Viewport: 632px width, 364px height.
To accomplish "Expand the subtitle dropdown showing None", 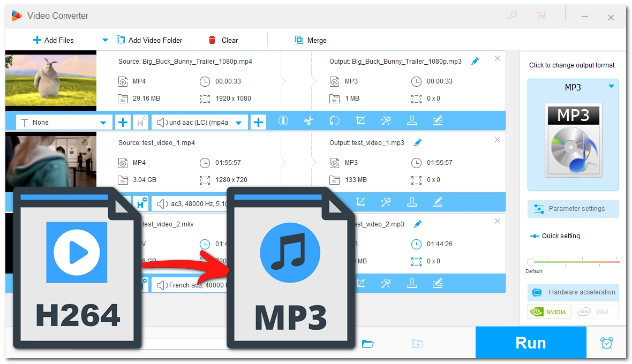I will coord(103,123).
